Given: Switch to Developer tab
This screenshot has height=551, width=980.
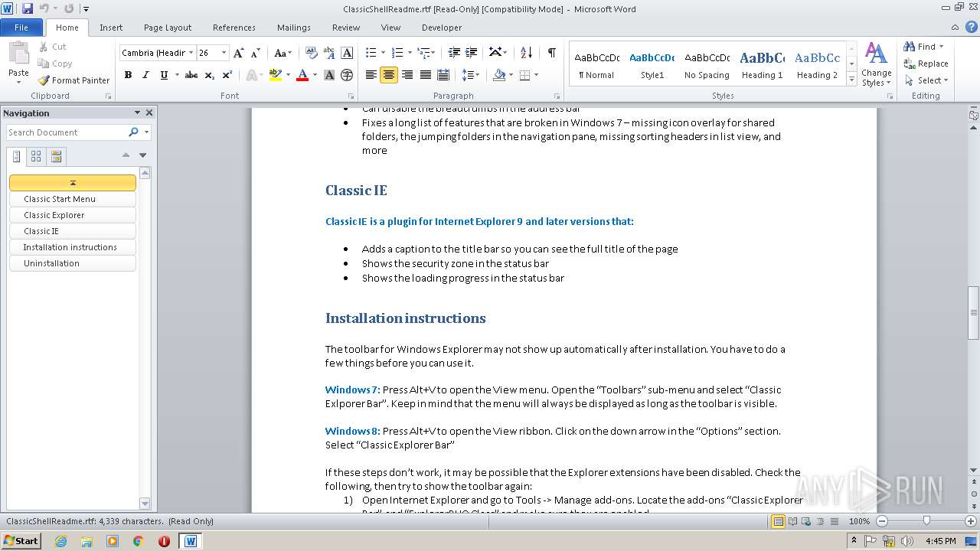Looking at the screenshot, I should pyautogui.click(x=442, y=27).
